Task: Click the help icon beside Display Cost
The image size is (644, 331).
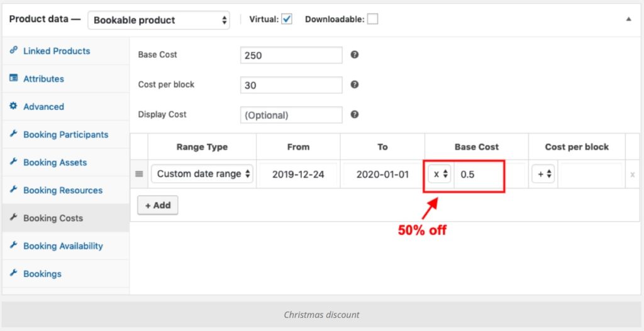Action: 355,114
